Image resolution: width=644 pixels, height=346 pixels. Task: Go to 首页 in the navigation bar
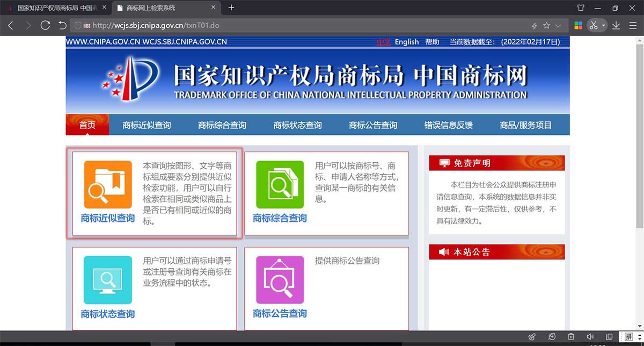[x=87, y=125]
